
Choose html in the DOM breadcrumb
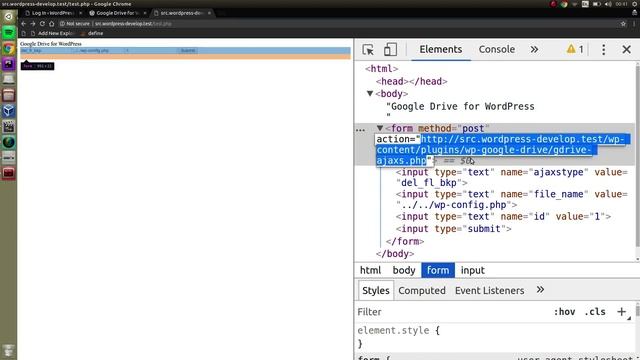pos(370,270)
